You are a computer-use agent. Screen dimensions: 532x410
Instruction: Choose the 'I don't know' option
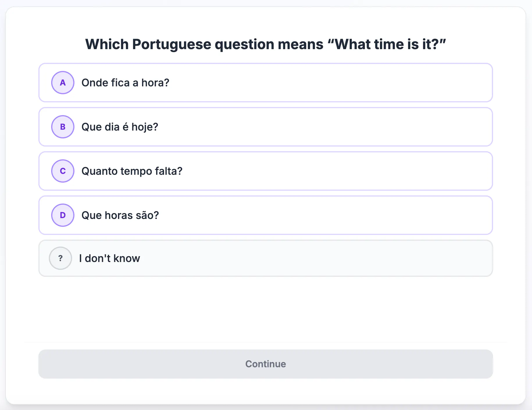coord(266,258)
